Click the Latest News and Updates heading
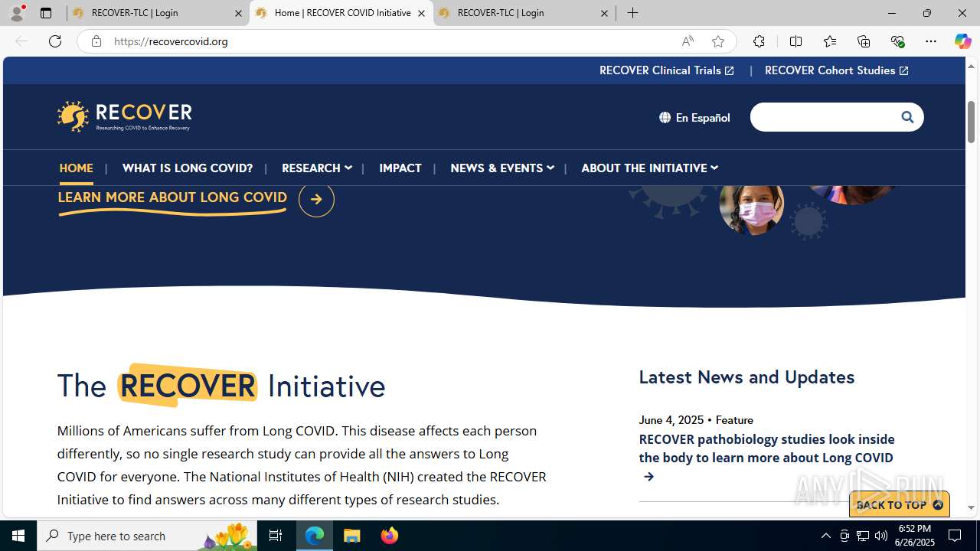980x551 pixels. click(x=746, y=377)
